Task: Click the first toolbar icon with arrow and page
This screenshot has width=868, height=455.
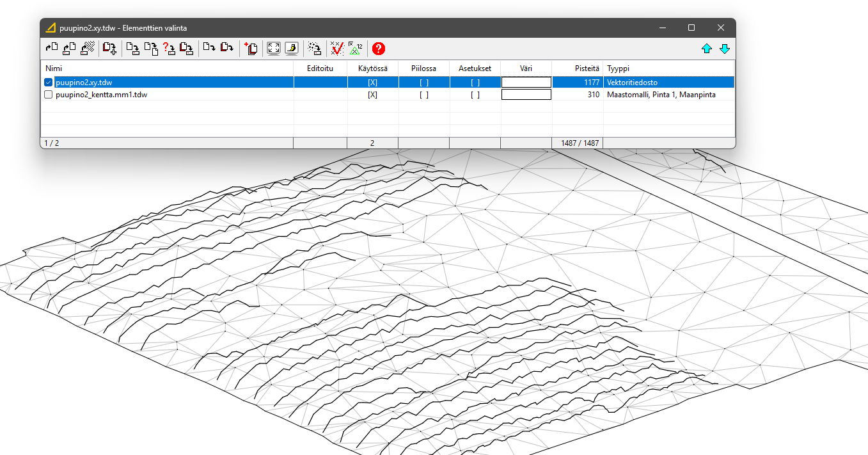Action: pyautogui.click(x=52, y=48)
